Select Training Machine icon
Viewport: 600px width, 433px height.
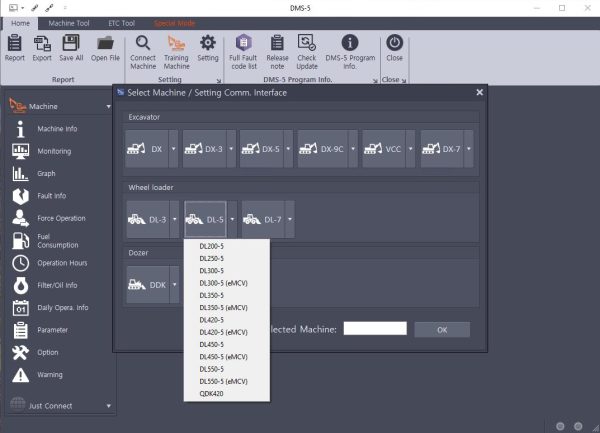pos(176,52)
